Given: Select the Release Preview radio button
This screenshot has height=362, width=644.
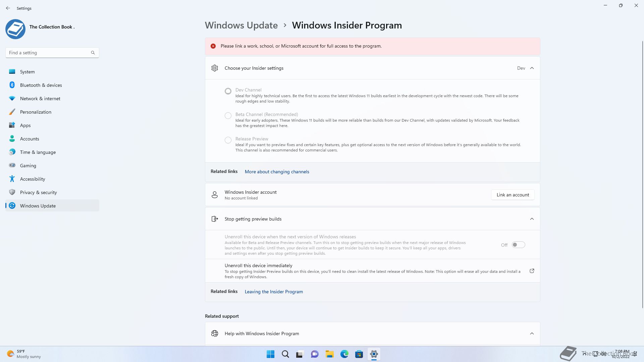Looking at the screenshot, I should (228, 140).
